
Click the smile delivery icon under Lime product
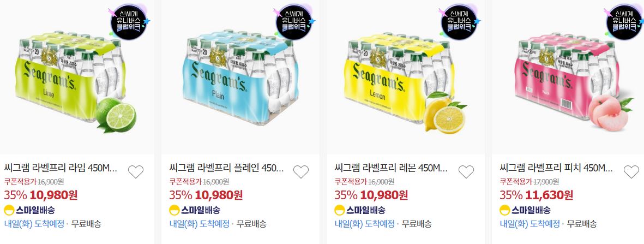(x=9, y=210)
